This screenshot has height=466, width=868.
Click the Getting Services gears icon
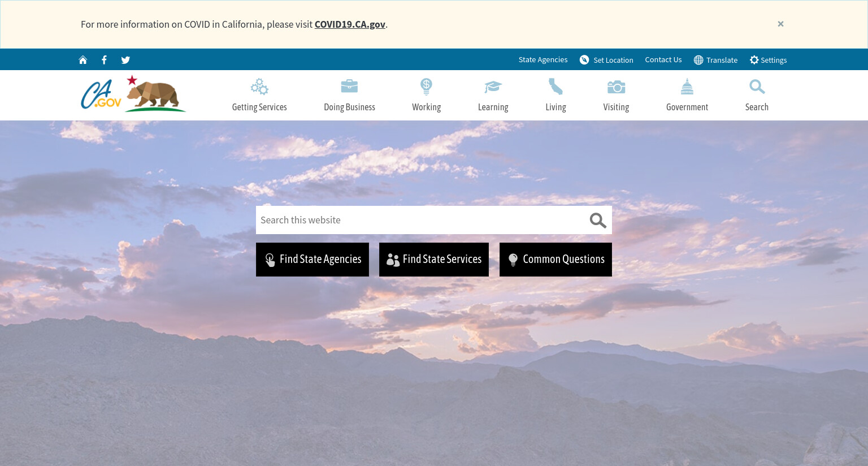coord(259,87)
